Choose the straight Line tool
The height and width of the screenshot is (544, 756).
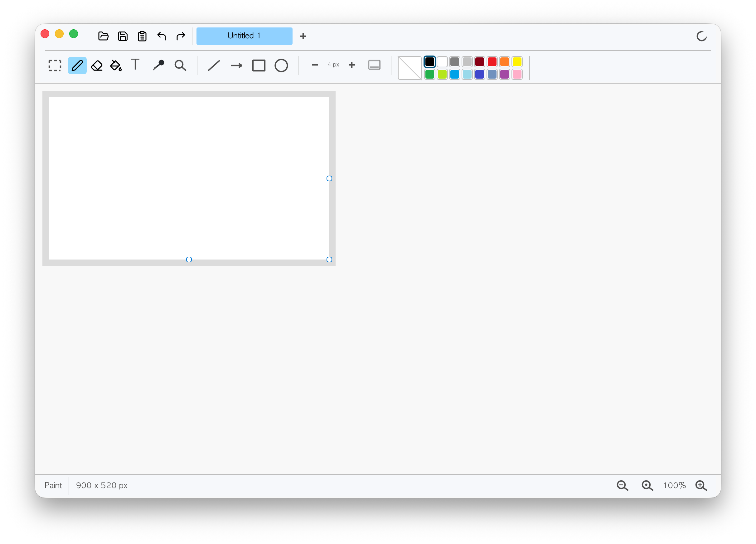point(214,65)
